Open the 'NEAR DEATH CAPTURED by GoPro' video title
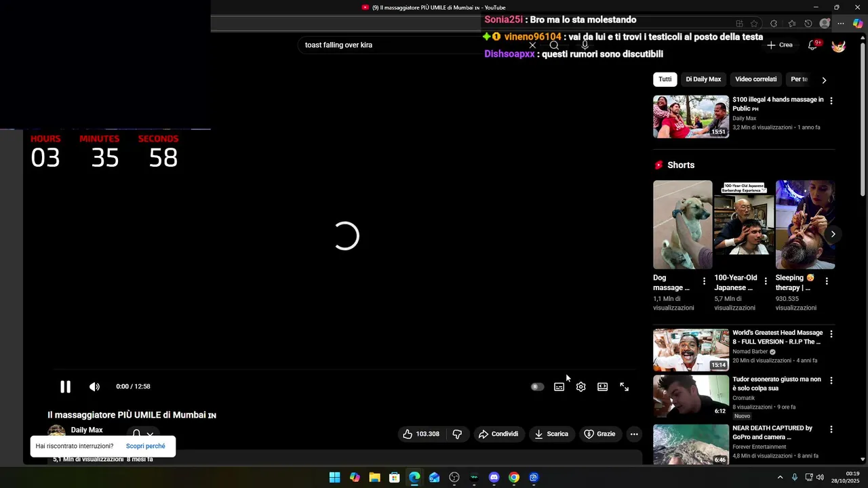The width and height of the screenshot is (868, 488). pyautogui.click(x=772, y=432)
